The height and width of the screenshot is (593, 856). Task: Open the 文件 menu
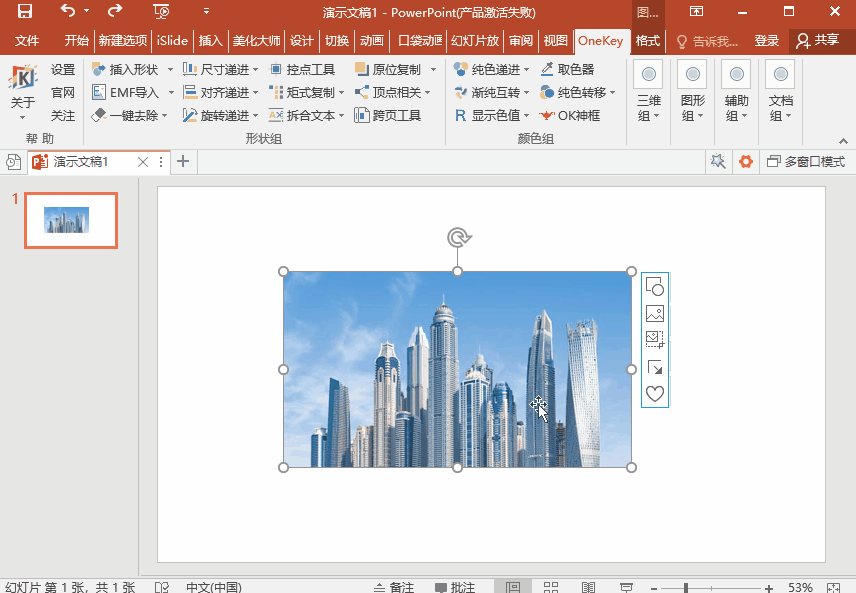tap(27, 41)
